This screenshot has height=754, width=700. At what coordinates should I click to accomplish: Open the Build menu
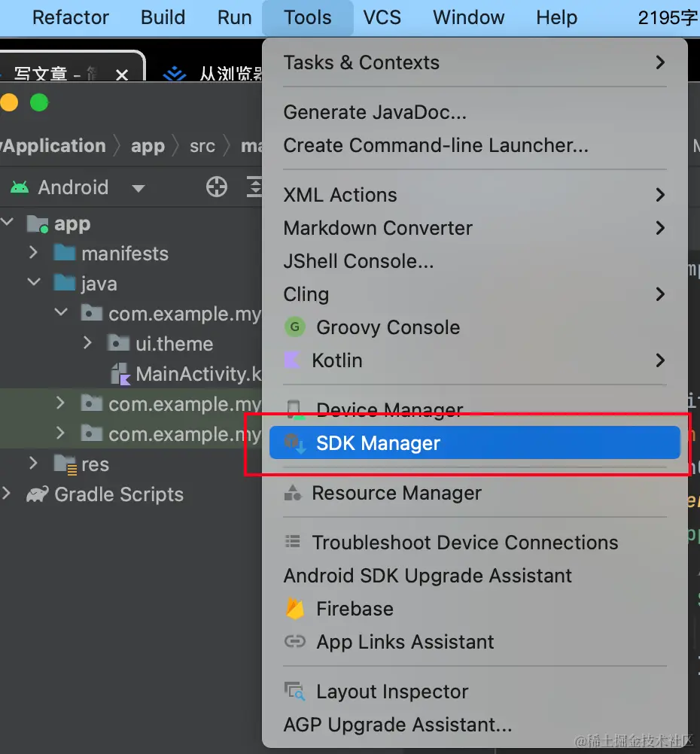tap(163, 18)
